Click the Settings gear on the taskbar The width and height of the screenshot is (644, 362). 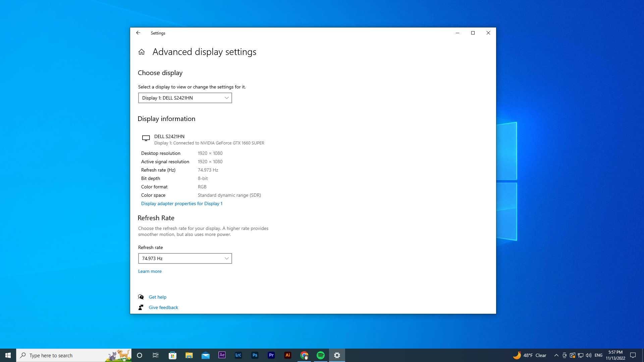337,355
